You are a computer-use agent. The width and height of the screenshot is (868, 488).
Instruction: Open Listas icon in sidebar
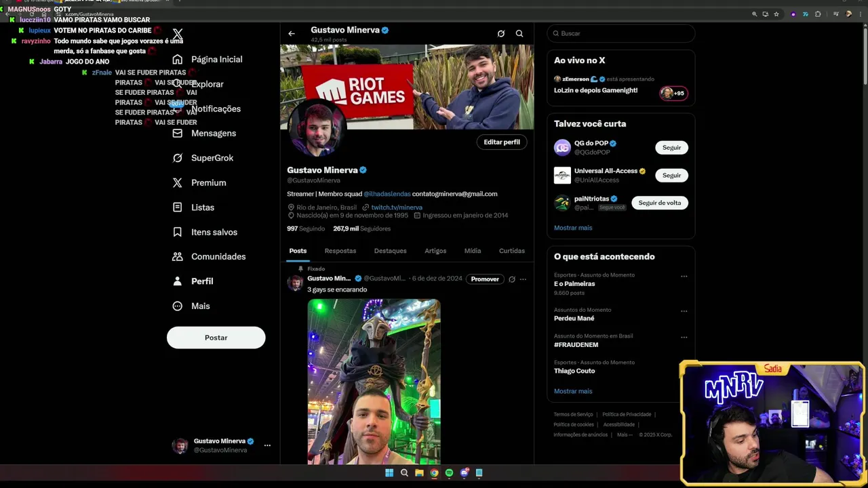coord(178,207)
